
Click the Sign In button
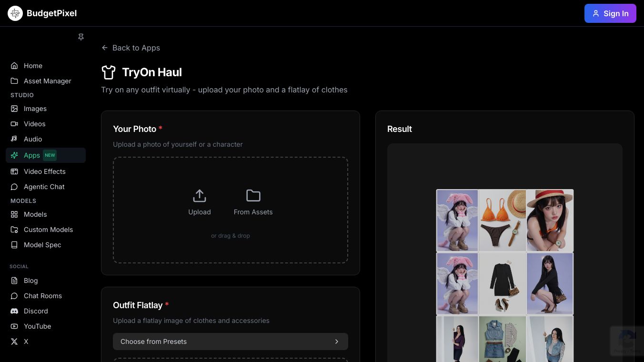tap(610, 13)
